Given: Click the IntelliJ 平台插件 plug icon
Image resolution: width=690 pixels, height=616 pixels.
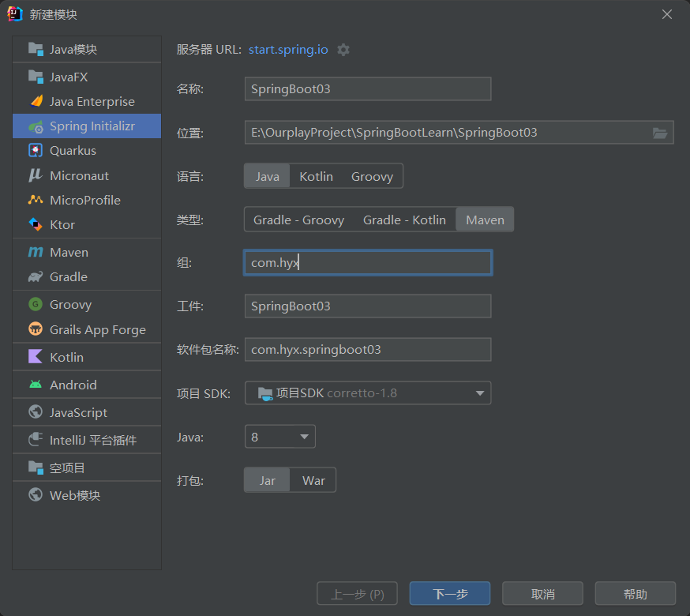Looking at the screenshot, I should click(x=36, y=439).
